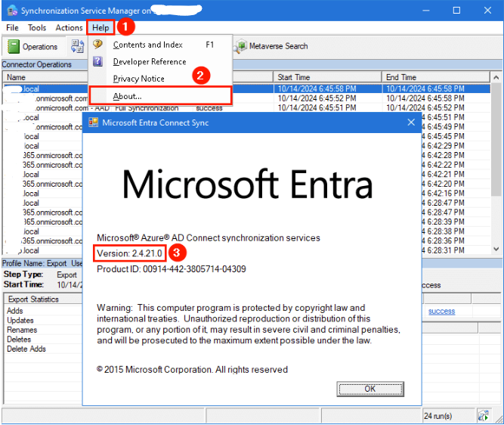Click the Updates export statistic
Image resolution: width=504 pixels, height=425 pixels.
coord(20,321)
